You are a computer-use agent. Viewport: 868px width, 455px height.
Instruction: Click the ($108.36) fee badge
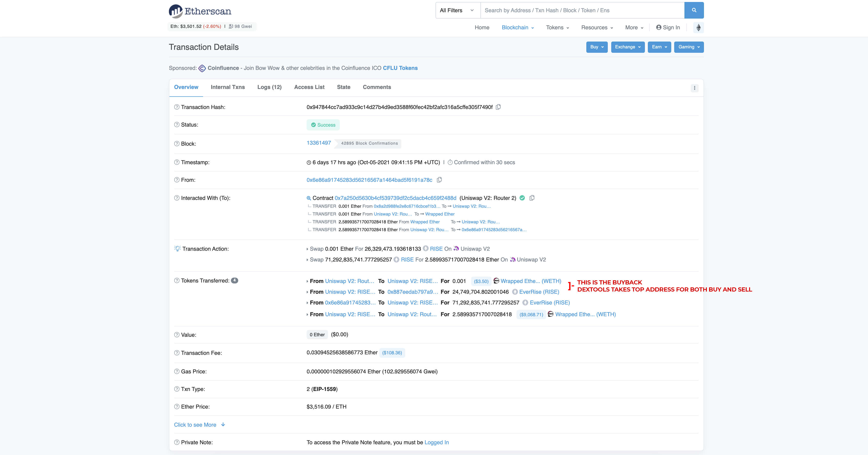pyautogui.click(x=392, y=353)
